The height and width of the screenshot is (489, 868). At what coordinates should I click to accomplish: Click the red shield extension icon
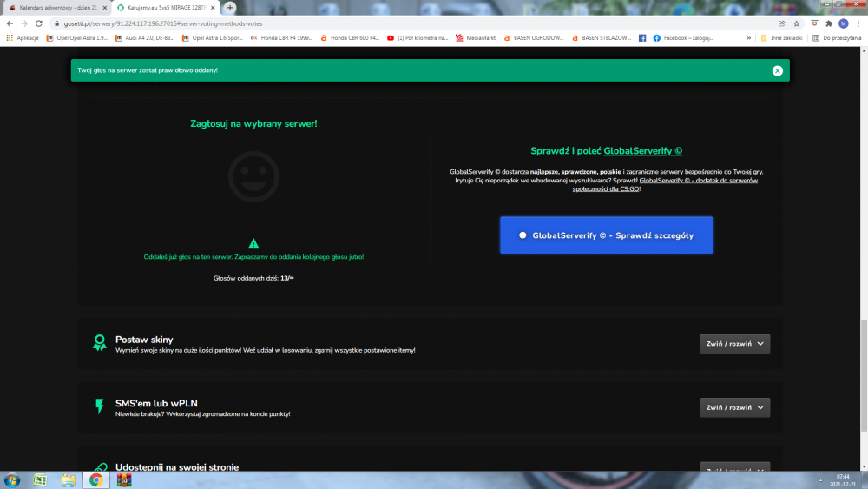pyautogui.click(x=814, y=23)
